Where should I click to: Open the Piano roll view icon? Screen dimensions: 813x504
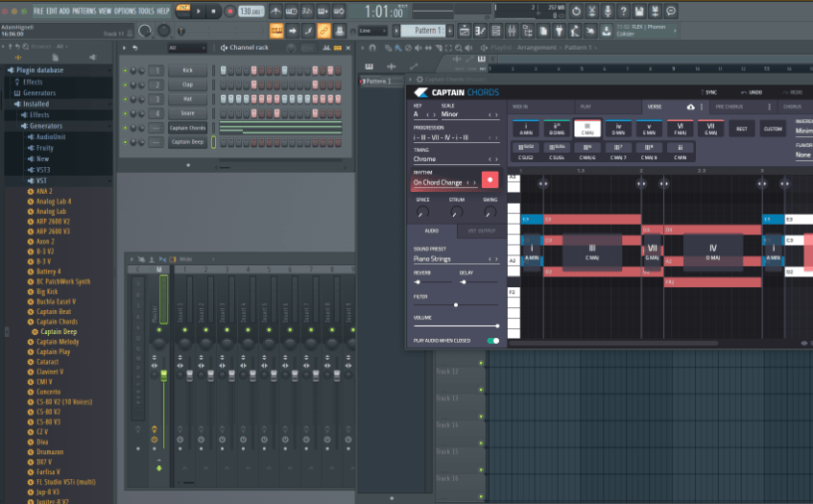click(x=480, y=31)
